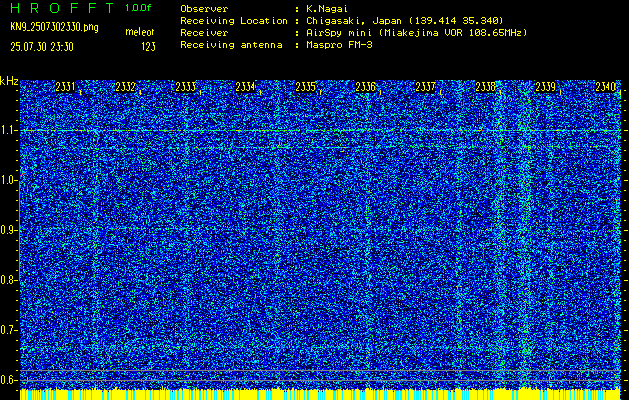Click the 2334 time marker
This screenshot has height=400, width=629.
point(245,86)
